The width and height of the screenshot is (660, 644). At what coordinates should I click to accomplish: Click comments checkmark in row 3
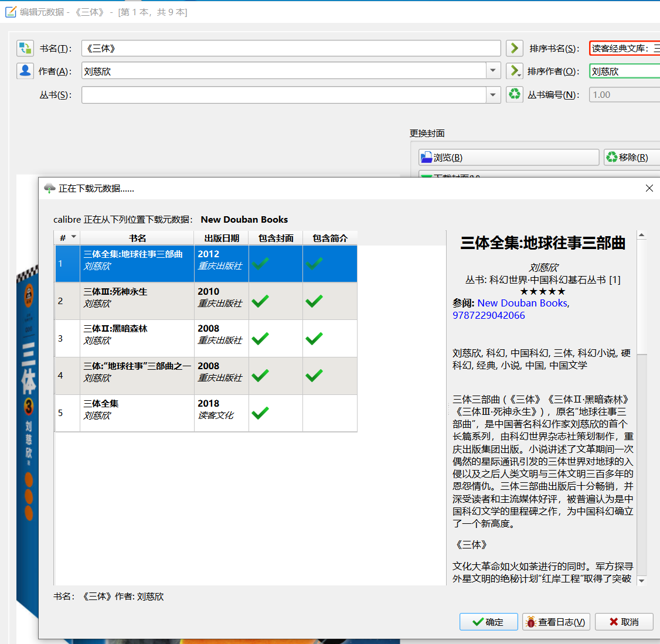(314, 338)
